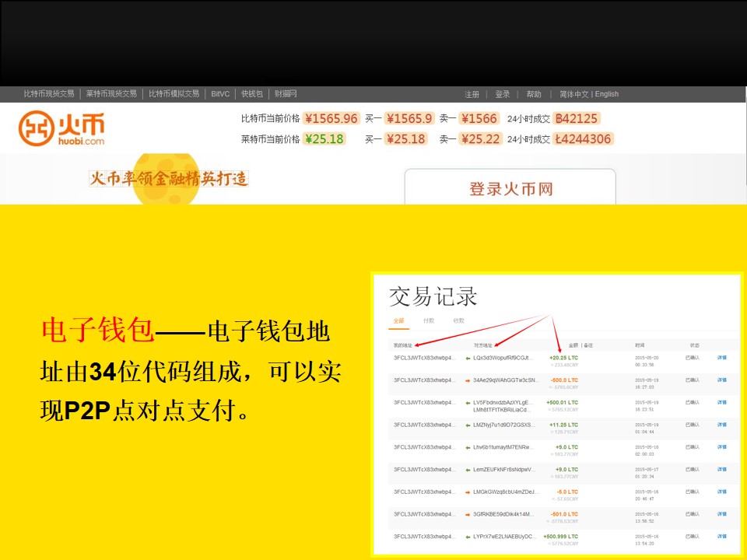This screenshot has height=560, width=747.
Task: Open 详情 for the +500.01 LTC transaction
Action: click(x=722, y=402)
